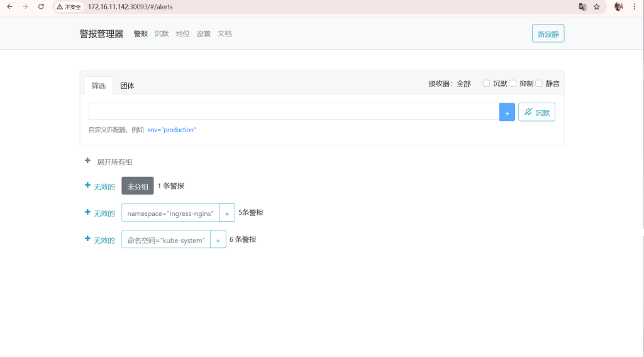Click the 新寂静 button
This screenshot has width=644, height=357.
tap(548, 34)
